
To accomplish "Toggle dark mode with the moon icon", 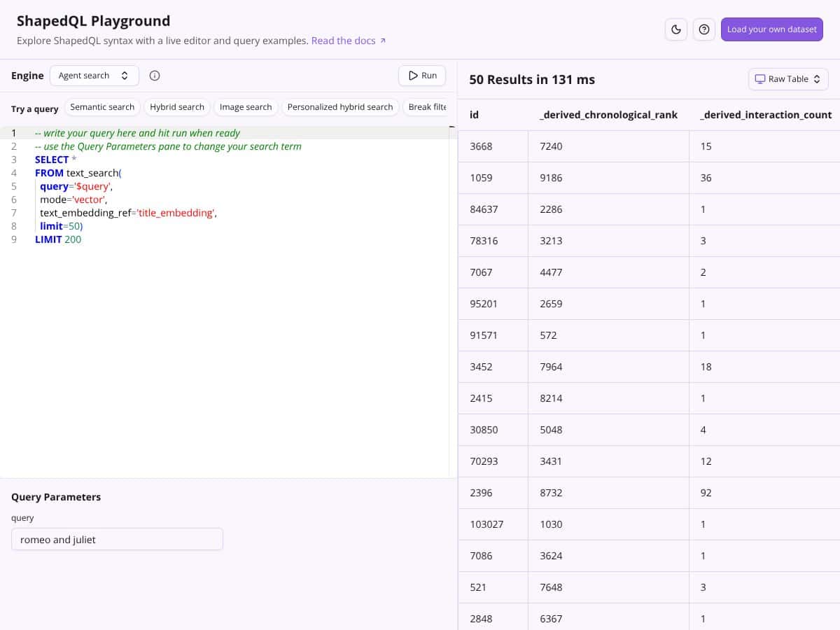I will point(675,29).
